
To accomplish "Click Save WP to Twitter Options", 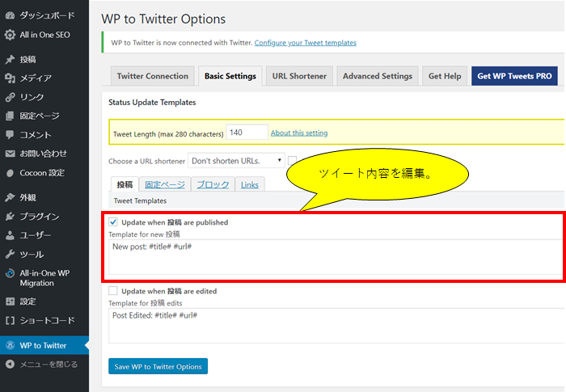I will point(158,366).
